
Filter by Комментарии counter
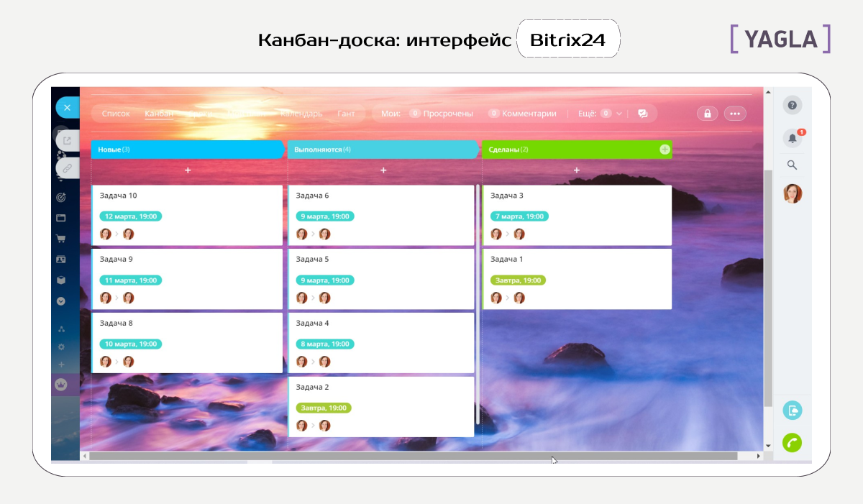coord(522,114)
